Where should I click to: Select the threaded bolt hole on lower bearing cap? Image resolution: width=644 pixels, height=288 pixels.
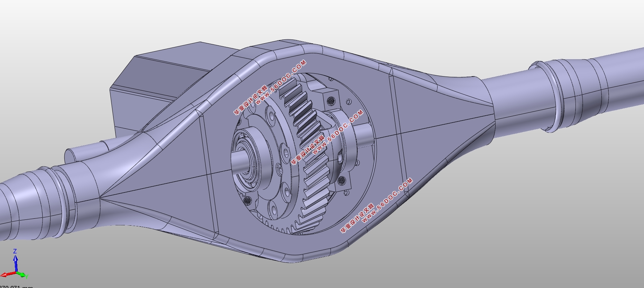click(342, 180)
